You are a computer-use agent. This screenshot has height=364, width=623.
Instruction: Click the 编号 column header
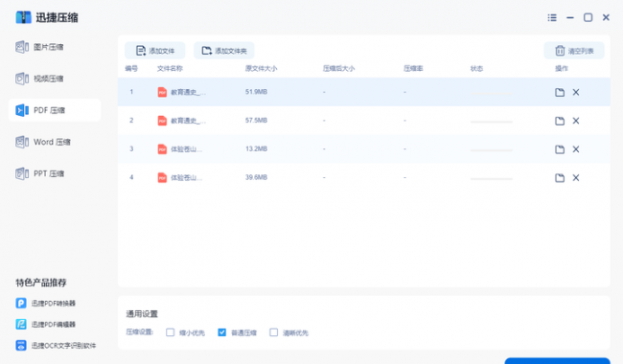(131, 69)
